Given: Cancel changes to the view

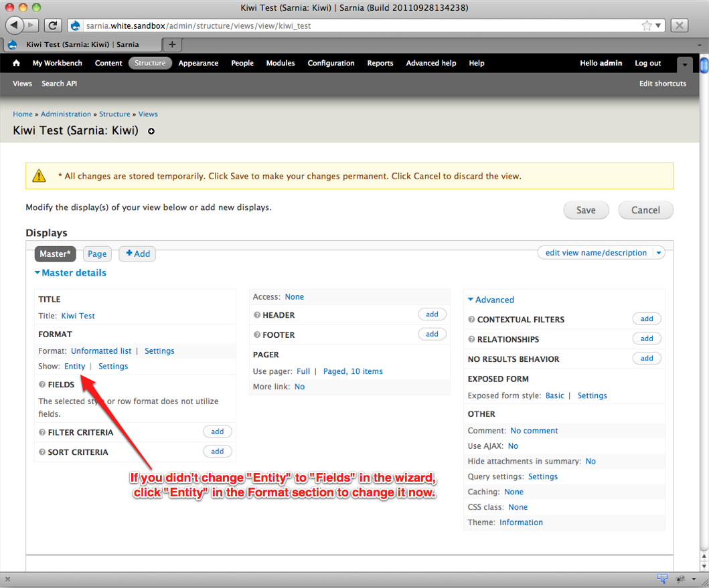Looking at the screenshot, I should (x=645, y=210).
